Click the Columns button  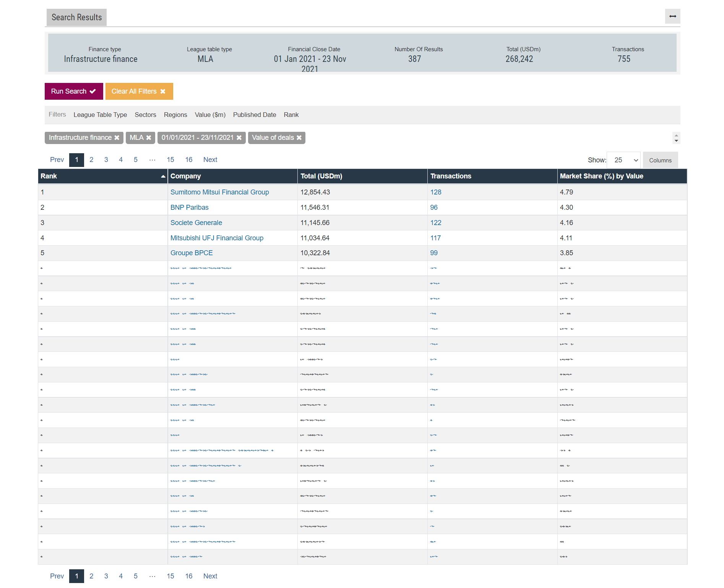(660, 160)
